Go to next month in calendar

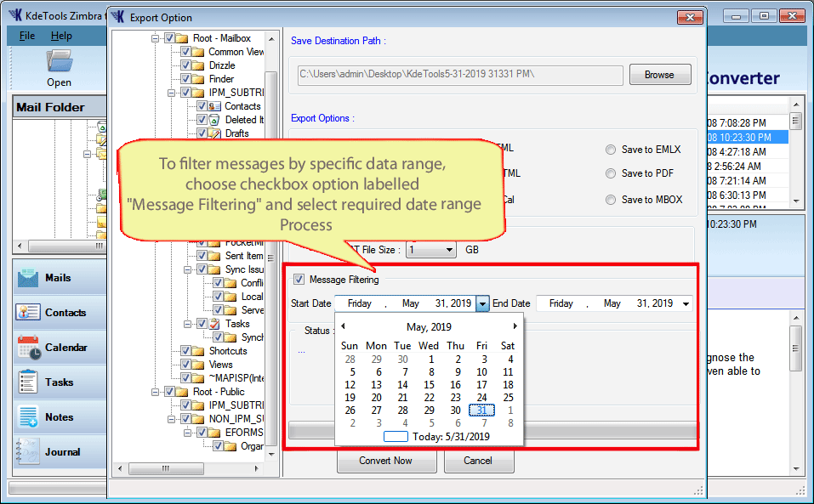(515, 326)
